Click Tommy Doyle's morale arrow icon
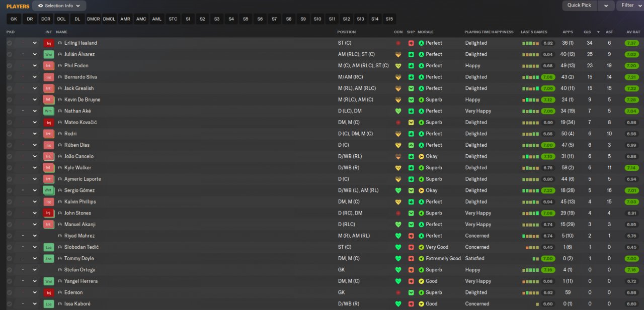 coord(422,258)
